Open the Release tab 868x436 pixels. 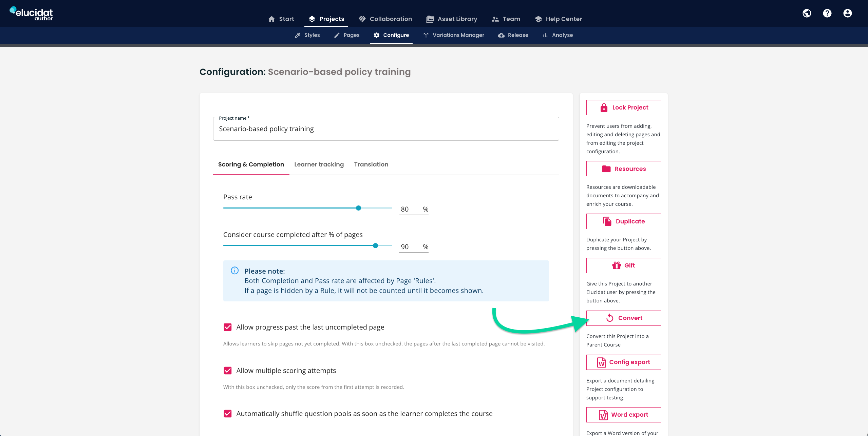pyautogui.click(x=513, y=35)
